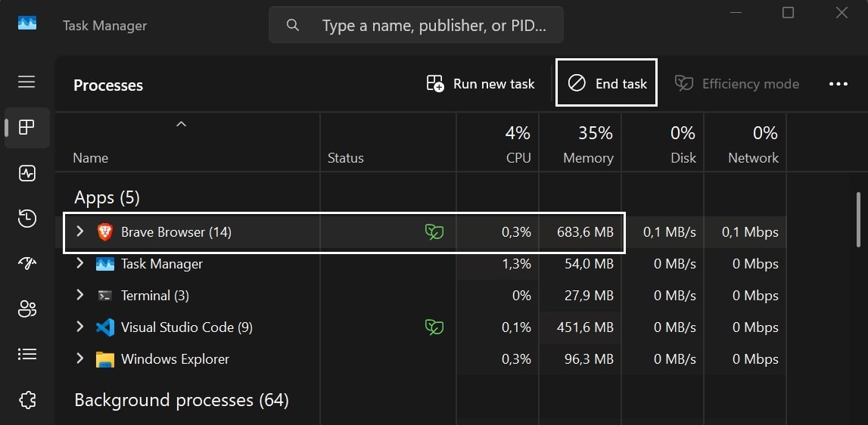Open the Services page in sidebar
Screen dimensions: 868x425
pyautogui.click(x=26, y=399)
